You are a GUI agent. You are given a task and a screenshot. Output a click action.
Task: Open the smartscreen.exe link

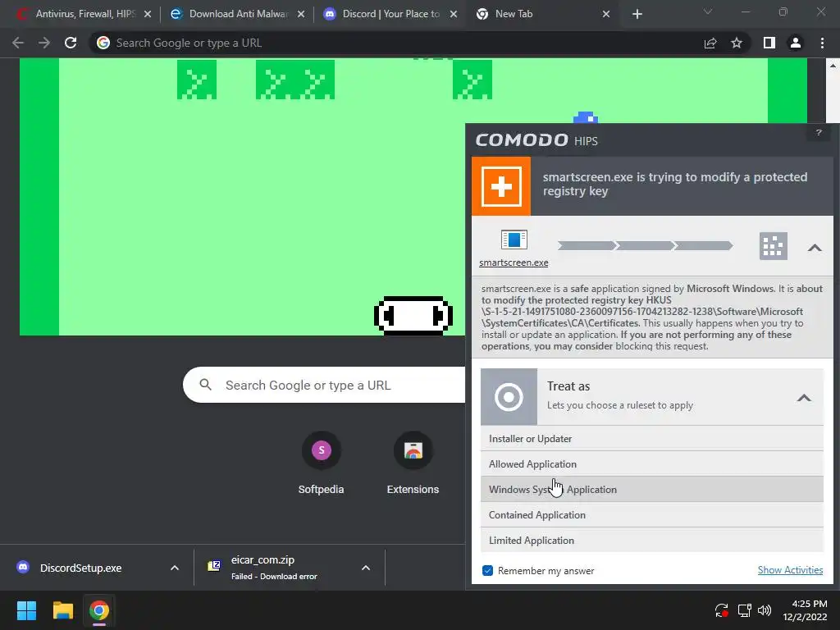514,262
